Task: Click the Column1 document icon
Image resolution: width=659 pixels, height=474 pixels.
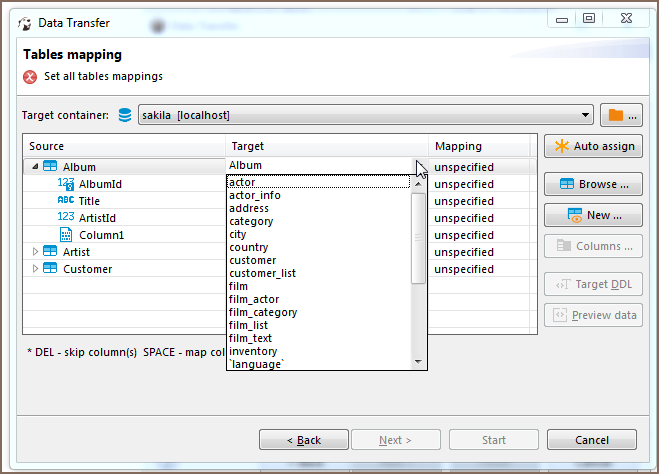Action: (x=66, y=235)
